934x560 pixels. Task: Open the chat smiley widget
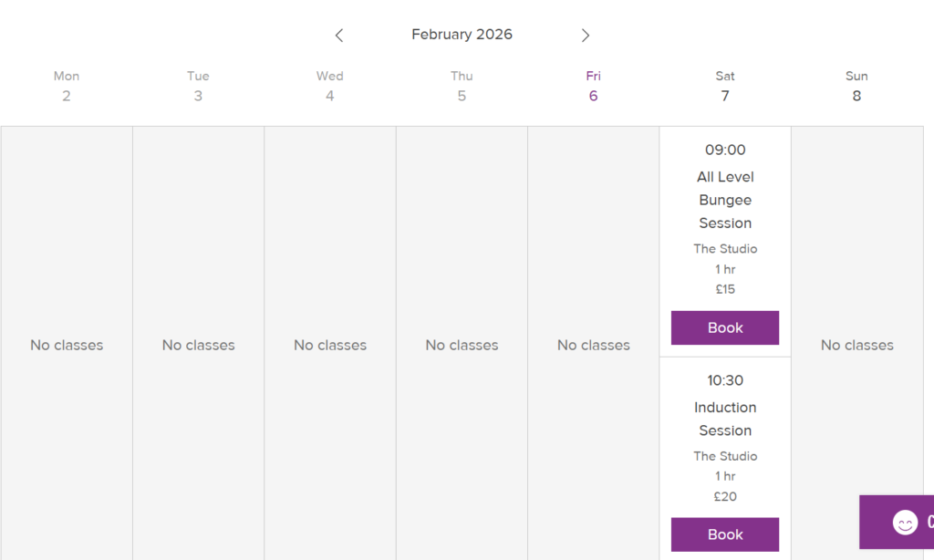pyautogui.click(x=905, y=523)
